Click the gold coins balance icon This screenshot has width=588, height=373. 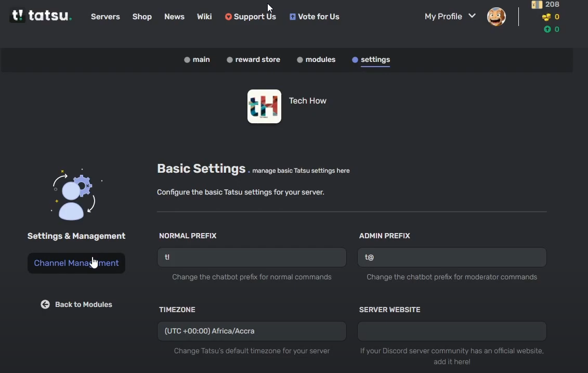tap(546, 17)
